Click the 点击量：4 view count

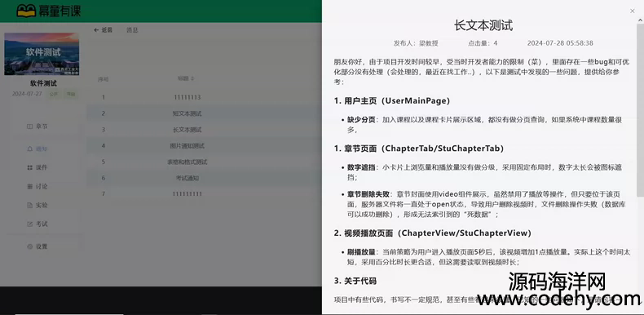(x=483, y=43)
